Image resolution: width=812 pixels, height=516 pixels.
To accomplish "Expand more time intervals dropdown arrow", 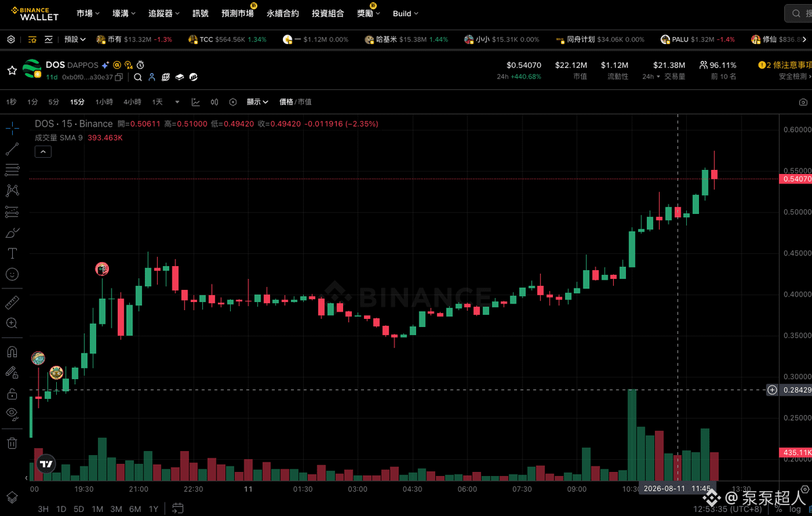I will pyautogui.click(x=177, y=102).
